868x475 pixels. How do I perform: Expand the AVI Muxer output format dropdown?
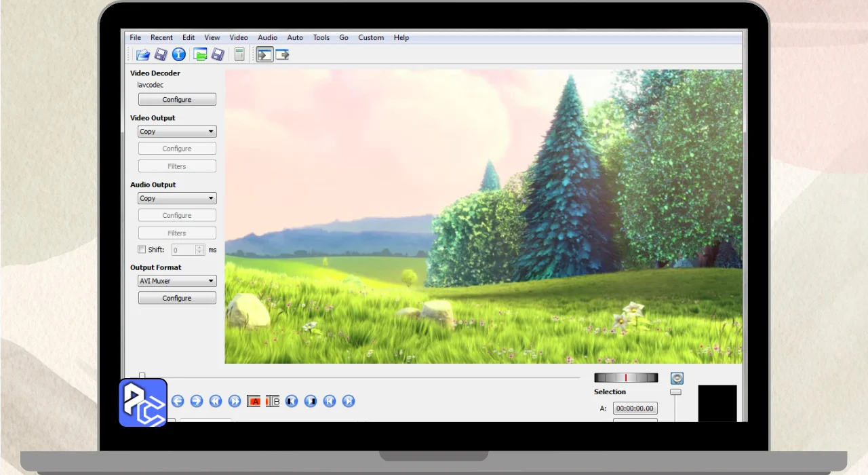click(177, 281)
